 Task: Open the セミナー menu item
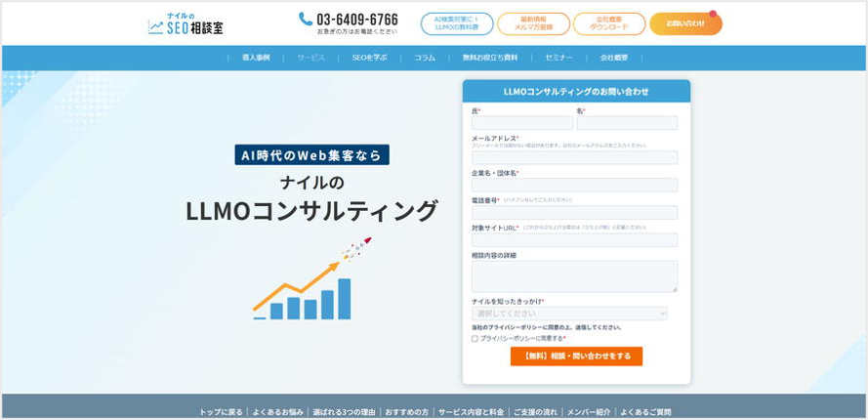click(x=558, y=58)
